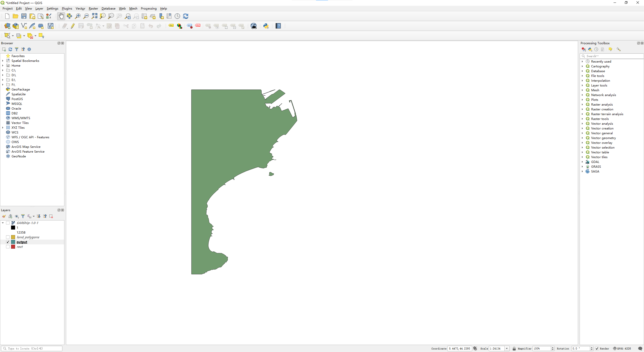This screenshot has height=352, width=644.
Task: Open Processing Toolbox options wrench icon
Action: point(619,49)
